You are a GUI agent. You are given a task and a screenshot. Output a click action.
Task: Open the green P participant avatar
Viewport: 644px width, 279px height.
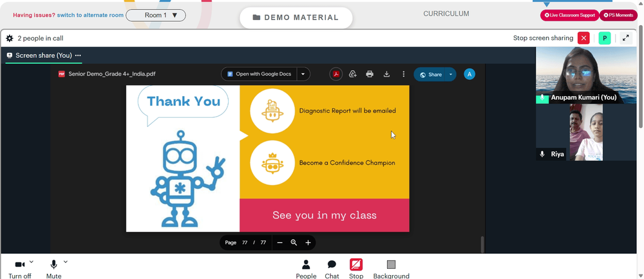(605, 38)
